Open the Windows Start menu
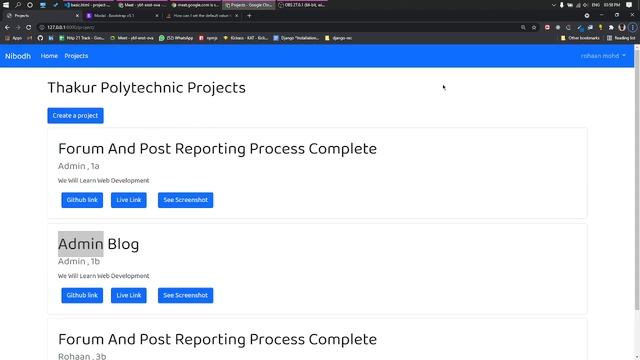 click(6, 5)
